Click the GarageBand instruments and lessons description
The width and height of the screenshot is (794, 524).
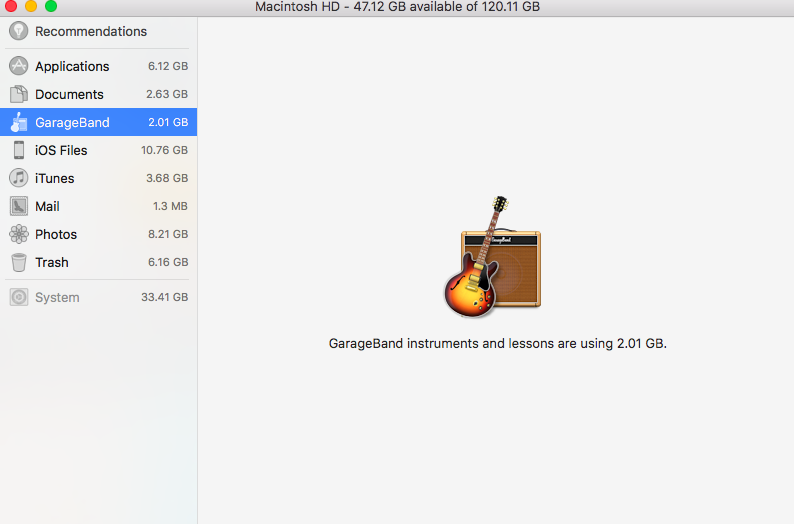click(498, 343)
